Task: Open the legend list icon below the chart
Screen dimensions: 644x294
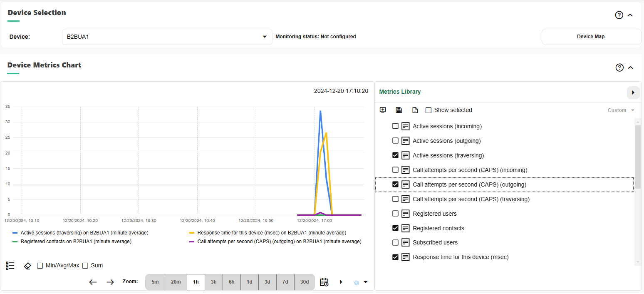Action: (x=10, y=265)
